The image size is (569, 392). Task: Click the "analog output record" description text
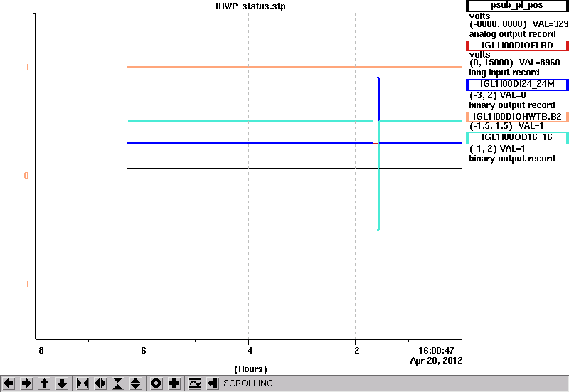tap(512, 34)
